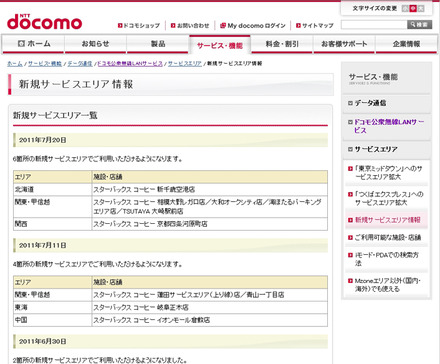This screenshot has width=440, height=364.
Task: Open the お知らせ navigation tab
Action: click(95, 44)
